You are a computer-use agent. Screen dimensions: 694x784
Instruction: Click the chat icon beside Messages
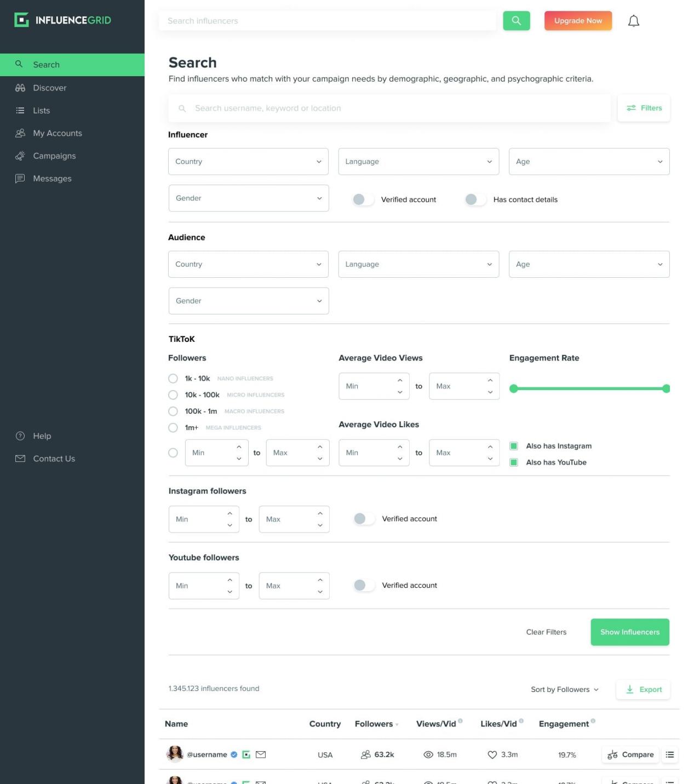point(20,179)
